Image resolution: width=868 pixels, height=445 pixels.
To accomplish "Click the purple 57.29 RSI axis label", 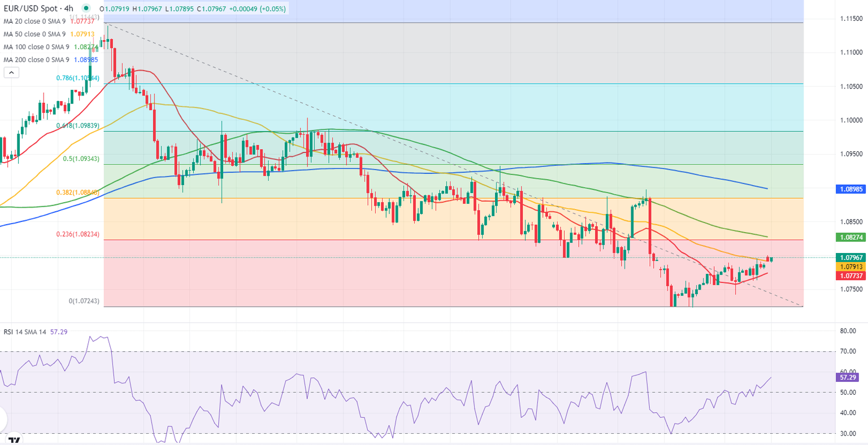I will [848, 377].
